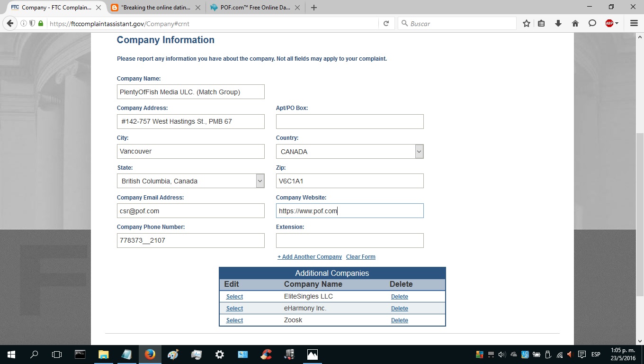Click the Company Name input field
644x364 pixels.
[191, 92]
